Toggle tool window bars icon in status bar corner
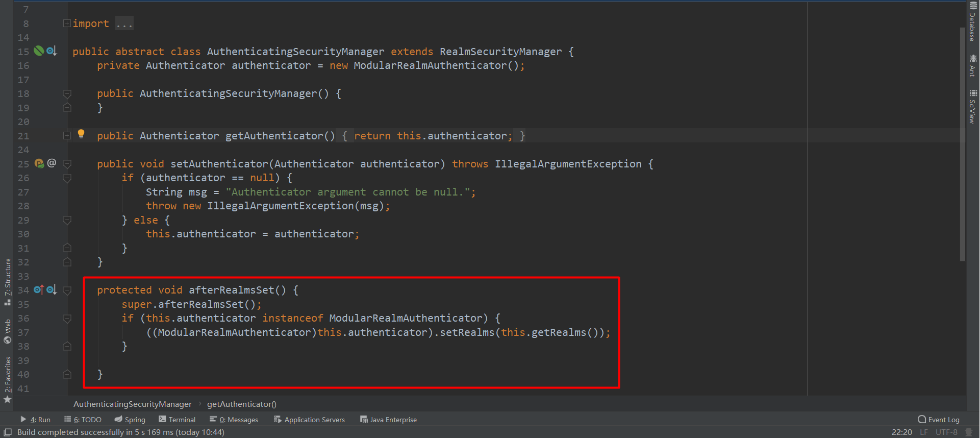This screenshot has height=438, width=980. [x=8, y=432]
